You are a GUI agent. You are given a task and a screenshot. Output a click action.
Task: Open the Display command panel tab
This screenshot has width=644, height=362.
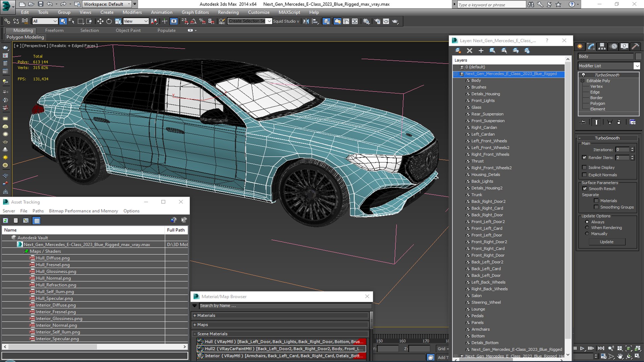point(625,46)
